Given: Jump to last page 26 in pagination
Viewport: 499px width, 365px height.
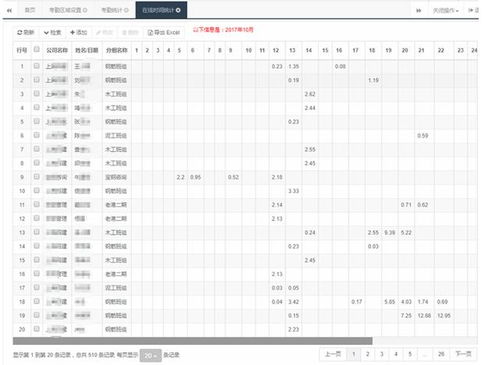Looking at the screenshot, I should pos(441,354).
